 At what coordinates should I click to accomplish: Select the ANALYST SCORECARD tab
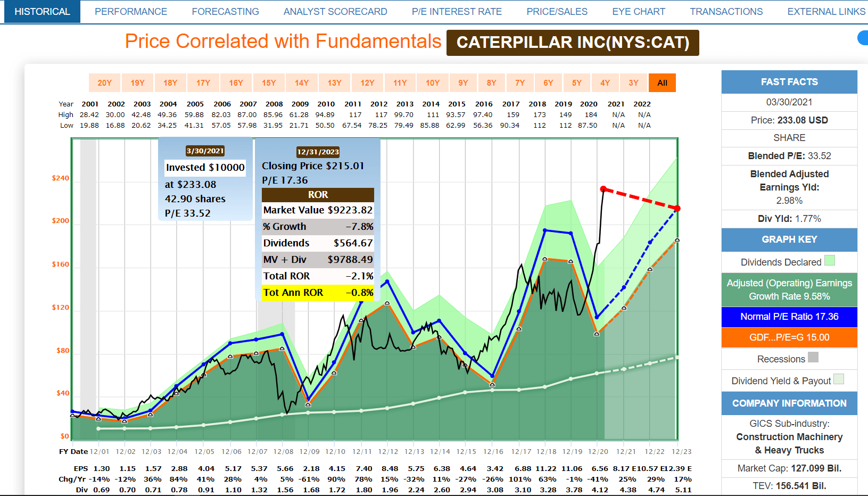click(x=335, y=12)
